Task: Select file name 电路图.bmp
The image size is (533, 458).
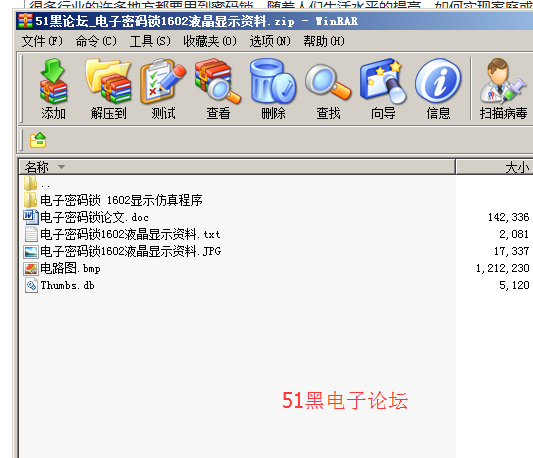Action: [70, 268]
